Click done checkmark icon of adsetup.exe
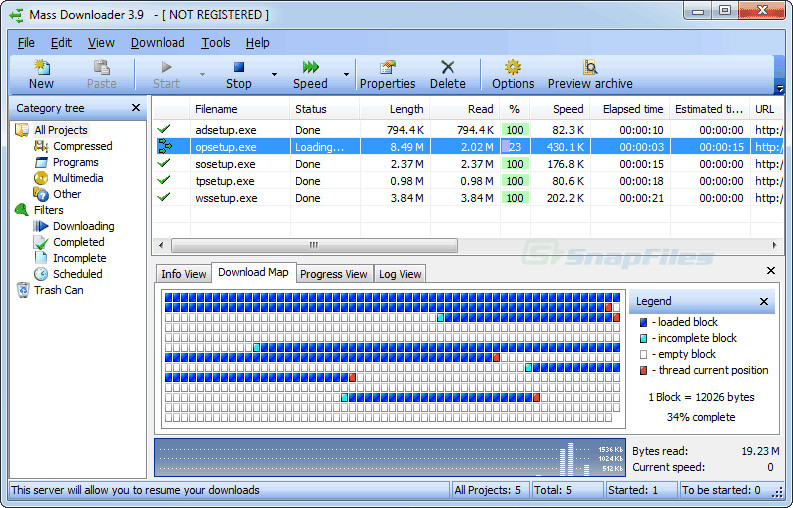Image resolution: width=793 pixels, height=508 pixels. (164, 129)
